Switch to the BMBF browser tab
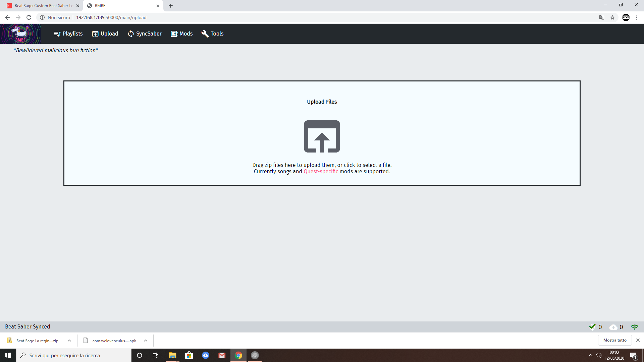The width and height of the screenshot is (644, 362). click(x=123, y=6)
